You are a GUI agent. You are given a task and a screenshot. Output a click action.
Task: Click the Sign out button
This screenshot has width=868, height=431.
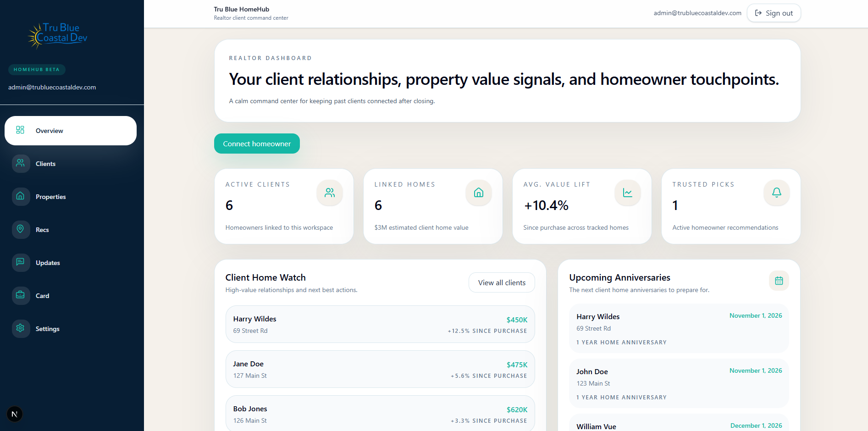774,13
